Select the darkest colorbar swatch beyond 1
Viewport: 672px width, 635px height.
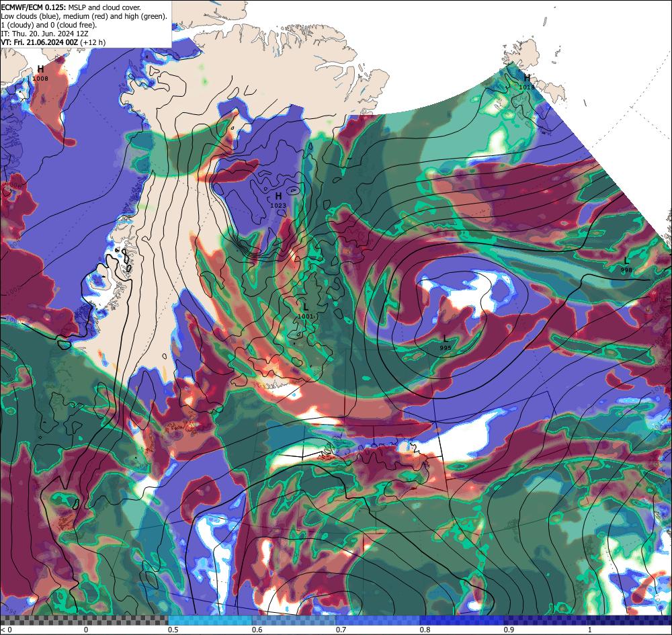click(x=630, y=620)
